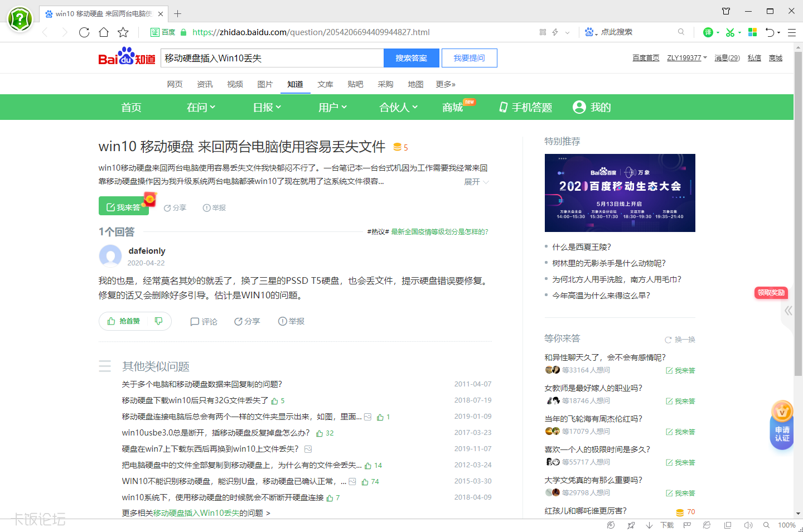Expand the 在问 navigation dropdown
803x532 pixels.
click(x=201, y=107)
